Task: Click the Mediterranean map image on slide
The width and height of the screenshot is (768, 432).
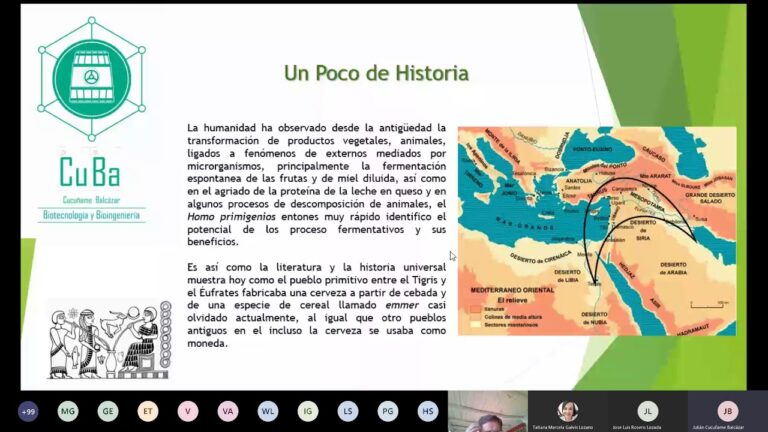Action: 596,230
